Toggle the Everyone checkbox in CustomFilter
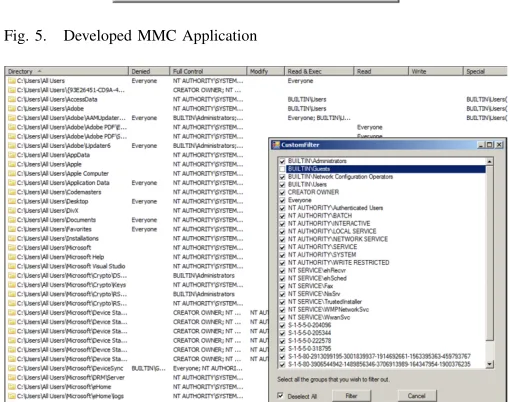510x402 pixels. [x=282, y=200]
